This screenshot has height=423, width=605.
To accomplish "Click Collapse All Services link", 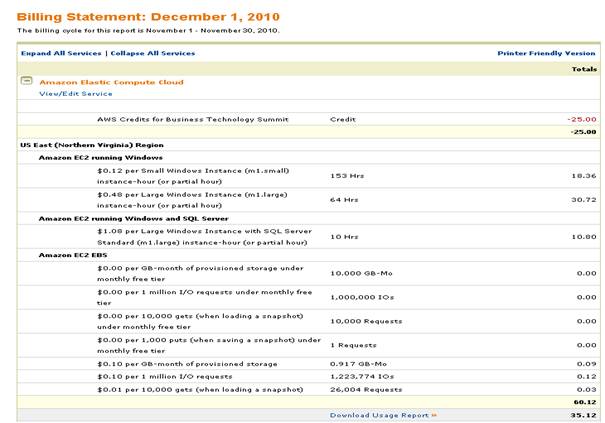I will [x=153, y=53].
